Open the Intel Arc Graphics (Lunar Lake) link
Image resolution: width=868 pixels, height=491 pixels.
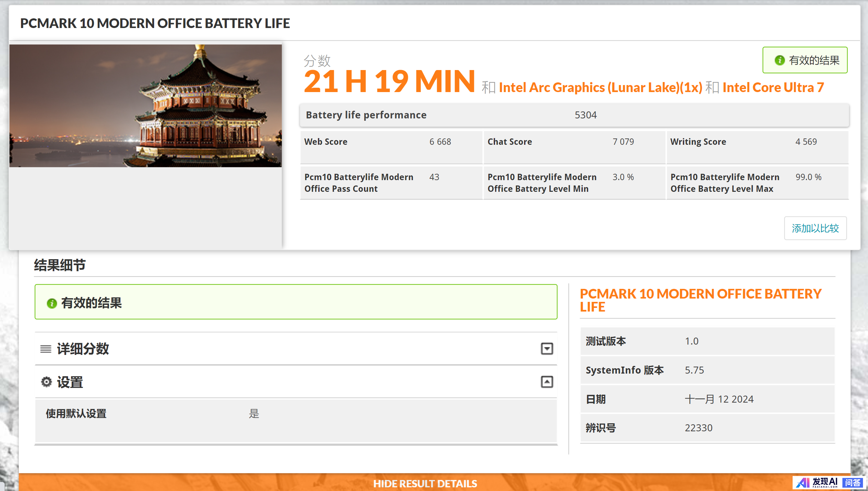tap(600, 88)
